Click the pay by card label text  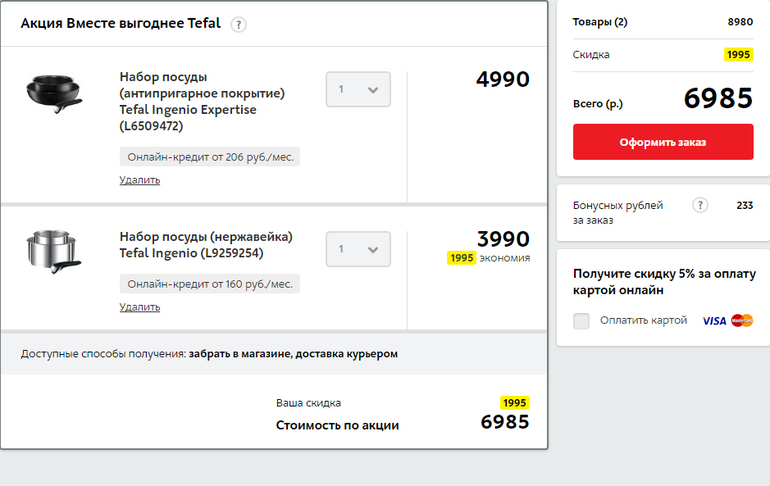click(643, 321)
